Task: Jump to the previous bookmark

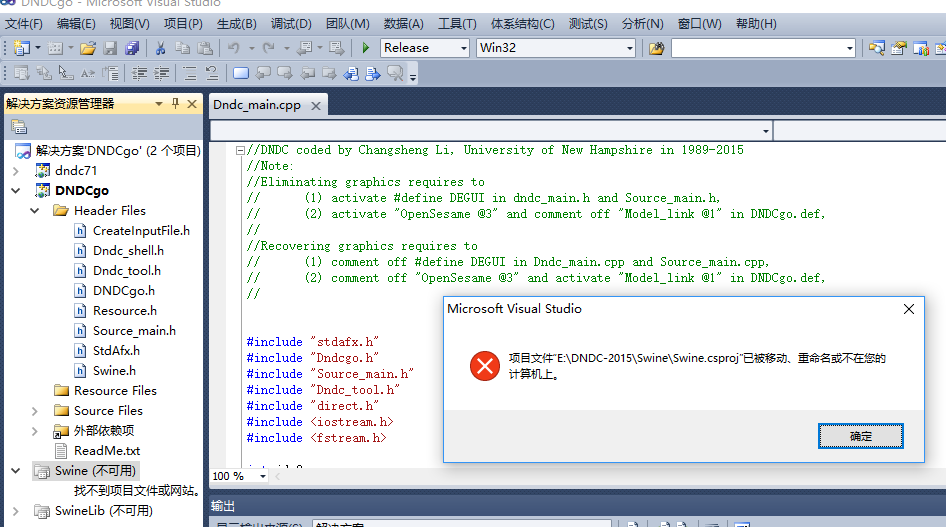Action: tap(263, 74)
